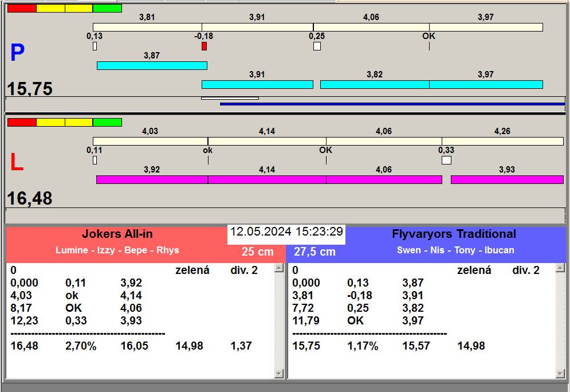Select the magenta 3,92 segment bar
Viewport: 570px width, 392px height.
click(x=152, y=179)
